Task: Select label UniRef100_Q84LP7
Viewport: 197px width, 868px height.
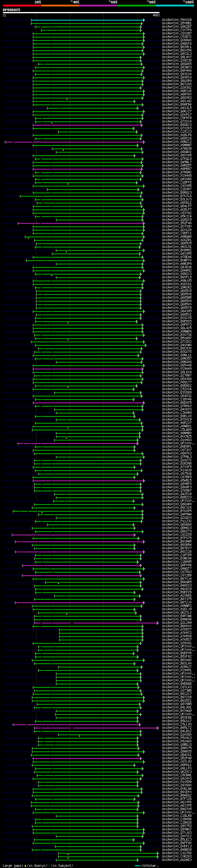Action: (x=177, y=206)
